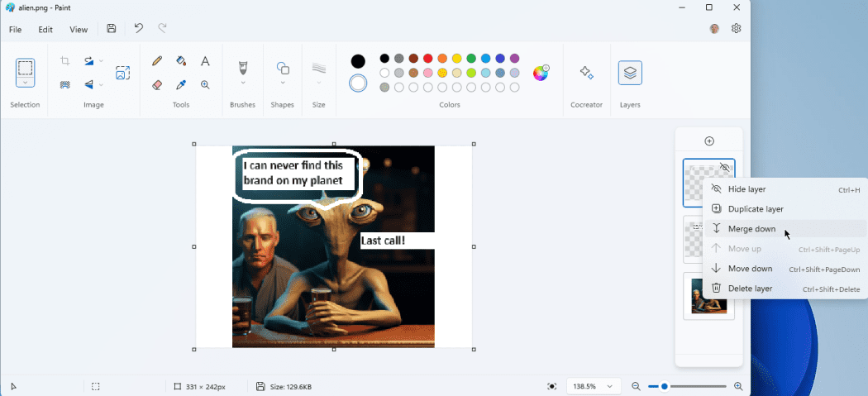
Task: Select the Text tool
Action: [x=205, y=61]
